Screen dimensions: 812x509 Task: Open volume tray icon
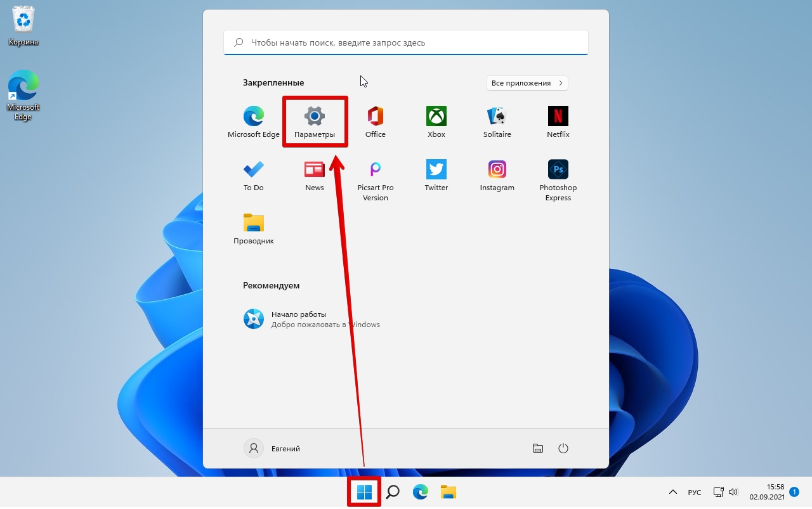click(x=733, y=492)
